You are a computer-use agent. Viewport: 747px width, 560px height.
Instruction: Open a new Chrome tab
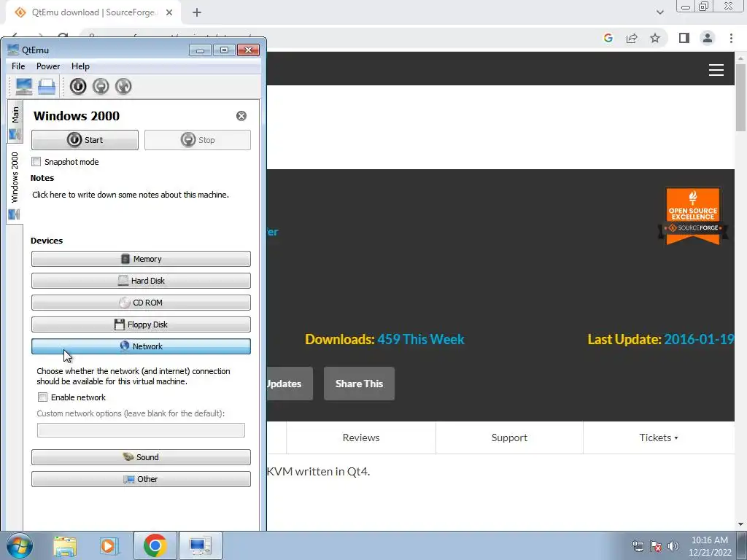coord(197,13)
